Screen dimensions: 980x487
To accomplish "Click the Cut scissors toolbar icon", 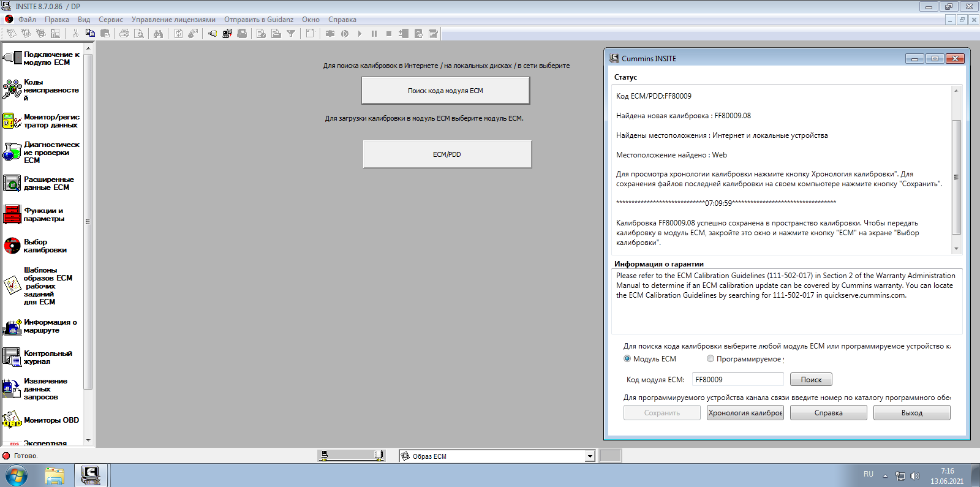I will pyautogui.click(x=75, y=34).
